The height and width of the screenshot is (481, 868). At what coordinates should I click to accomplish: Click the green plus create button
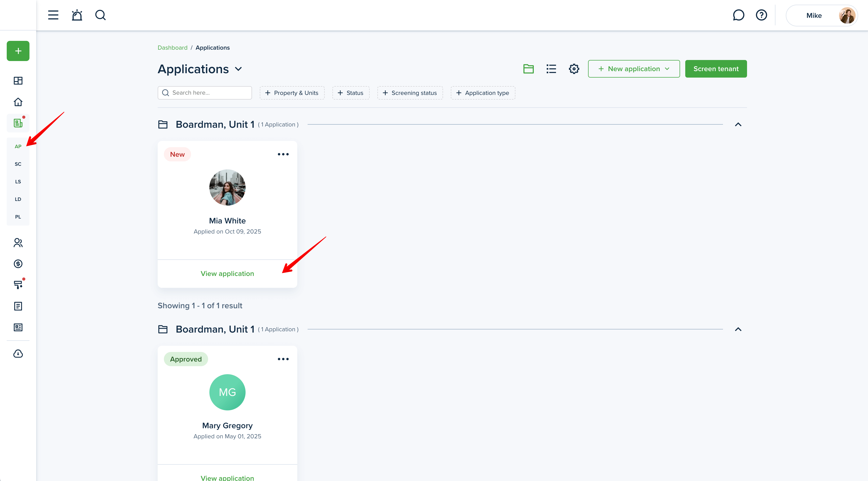click(x=18, y=51)
